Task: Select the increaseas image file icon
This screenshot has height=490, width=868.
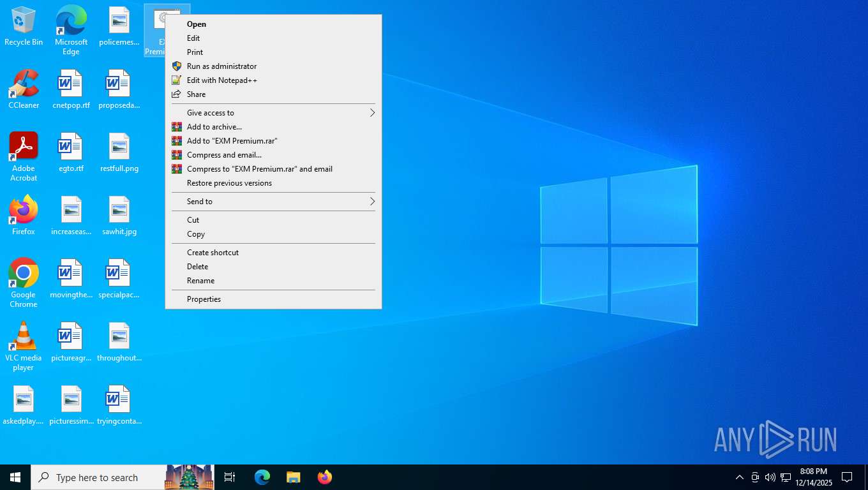Action: (71, 216)
